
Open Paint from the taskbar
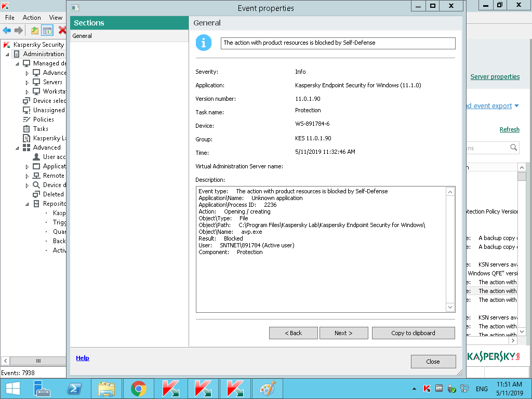[x=267, y=389]
